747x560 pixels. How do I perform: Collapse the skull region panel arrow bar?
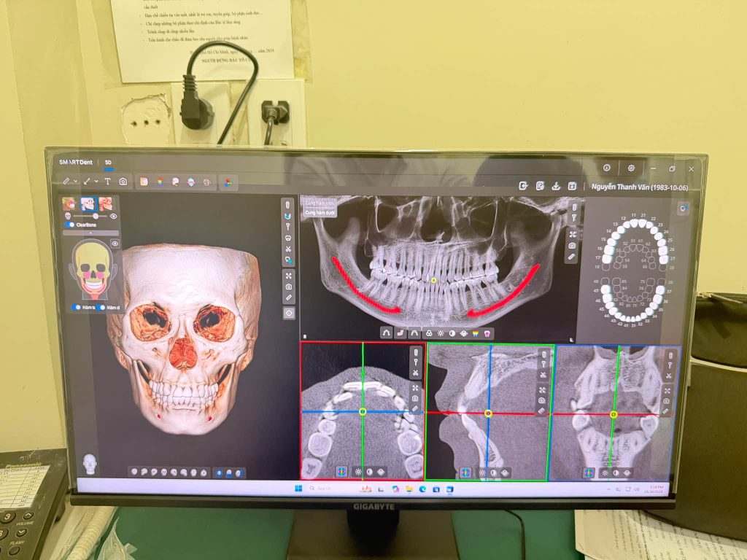(x=90, y=233)
